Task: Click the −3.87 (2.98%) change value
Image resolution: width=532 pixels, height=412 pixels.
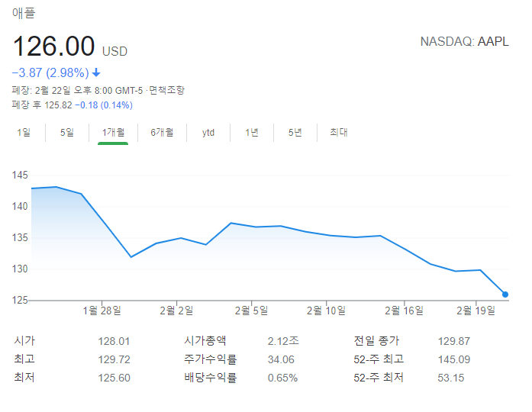Action: click(50, 72)
